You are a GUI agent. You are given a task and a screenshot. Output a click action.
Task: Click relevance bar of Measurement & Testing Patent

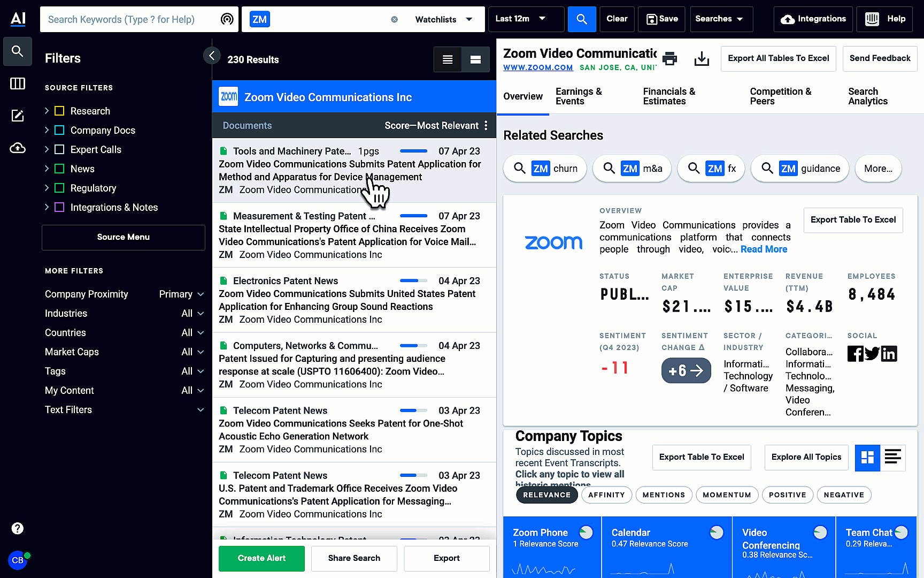(x=413, y=216)
